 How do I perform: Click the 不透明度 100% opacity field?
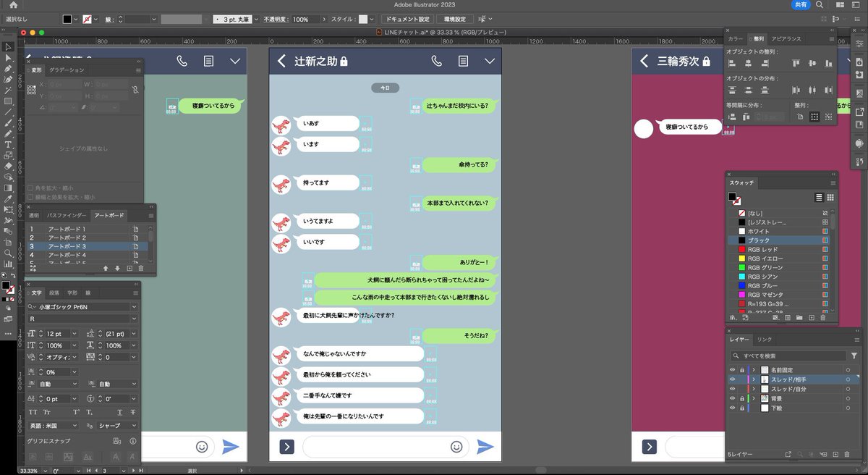(x=305, y=19)
